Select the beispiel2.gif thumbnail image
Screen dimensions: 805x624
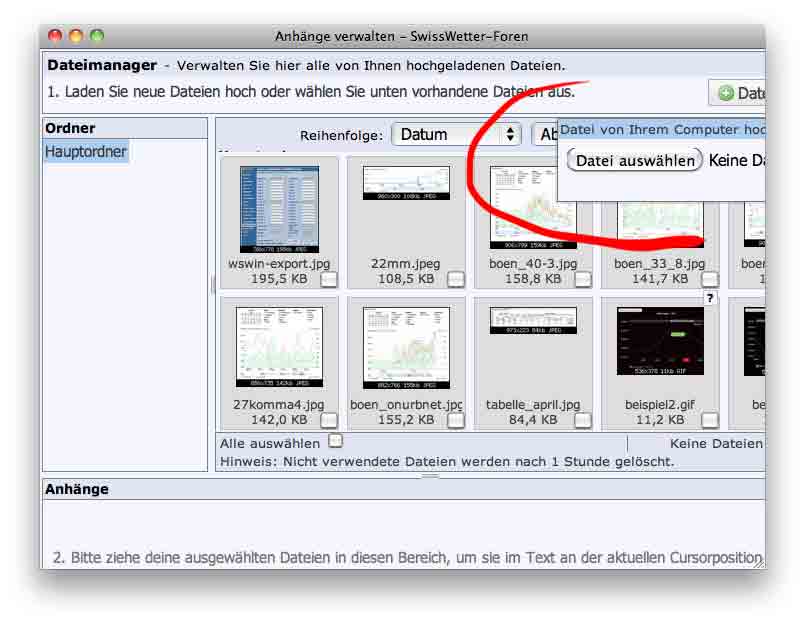(660, 341)
